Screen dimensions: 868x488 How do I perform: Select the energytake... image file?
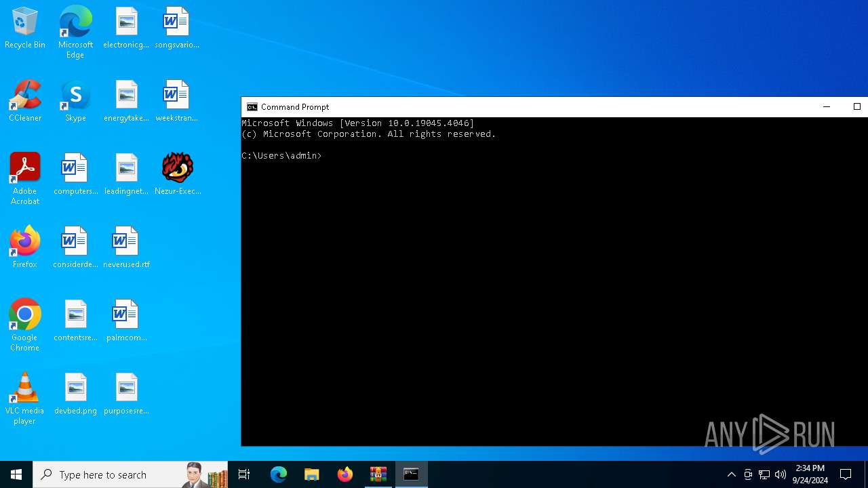point(126,102)
